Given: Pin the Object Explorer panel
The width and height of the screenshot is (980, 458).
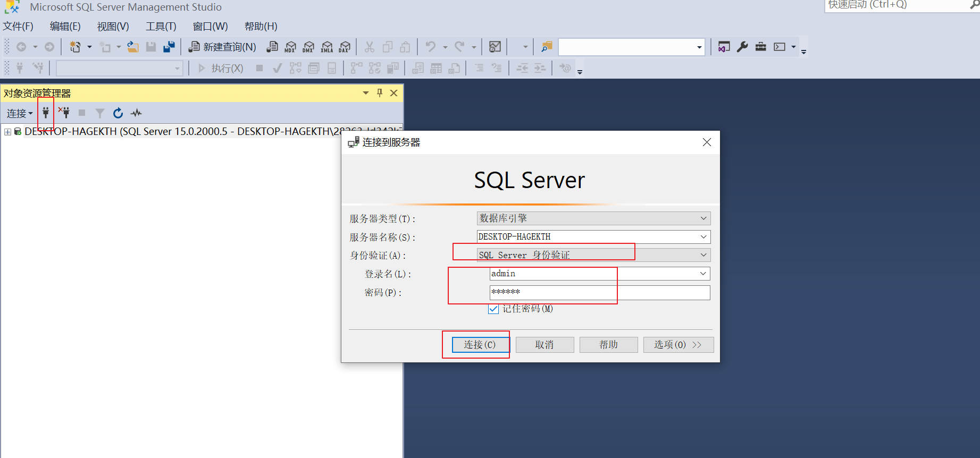Looking at the screenshot, I should point(380,93).
